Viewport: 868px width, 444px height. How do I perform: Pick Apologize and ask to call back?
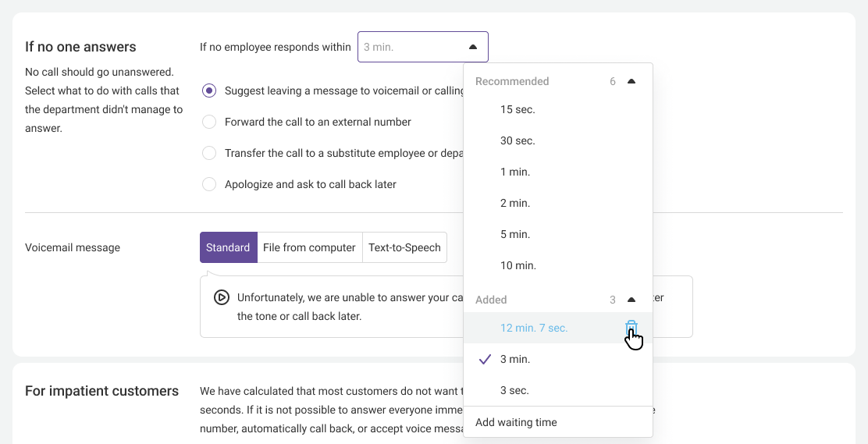coord(209,184)
